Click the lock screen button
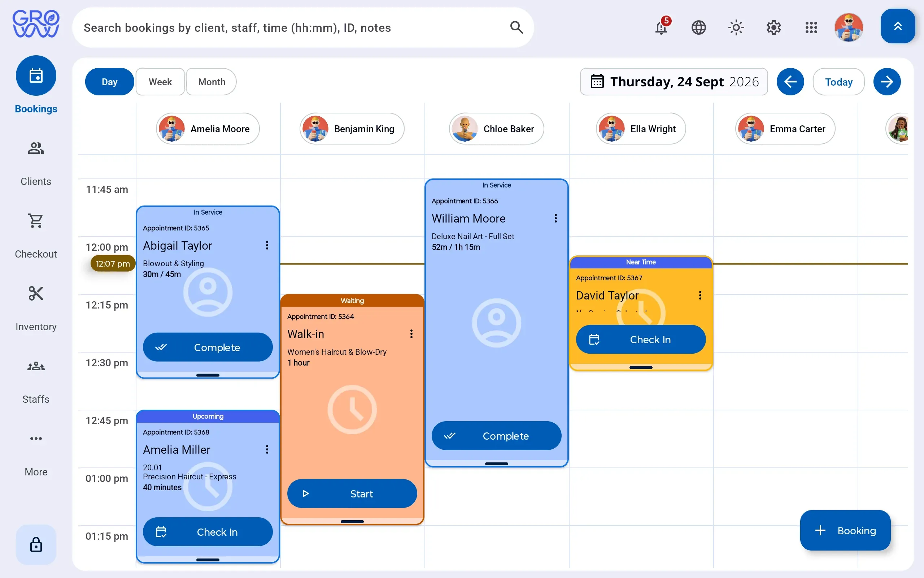The width and height of the screenshot is (924, 578). [36, 544]
